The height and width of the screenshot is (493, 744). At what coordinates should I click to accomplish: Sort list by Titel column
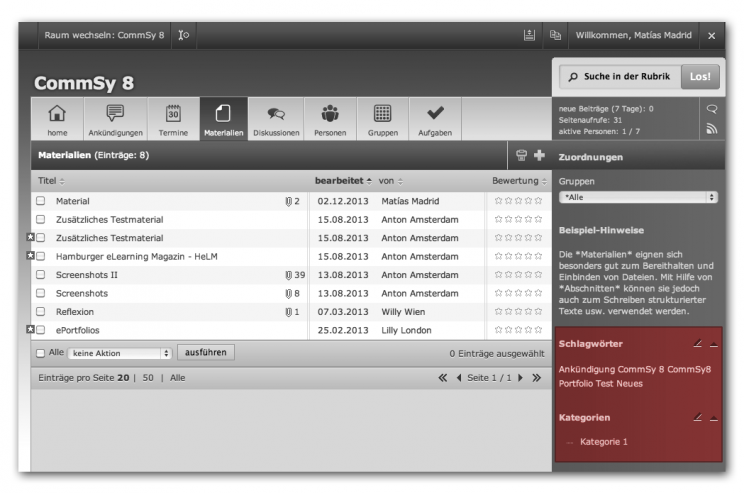click(51, 181)
